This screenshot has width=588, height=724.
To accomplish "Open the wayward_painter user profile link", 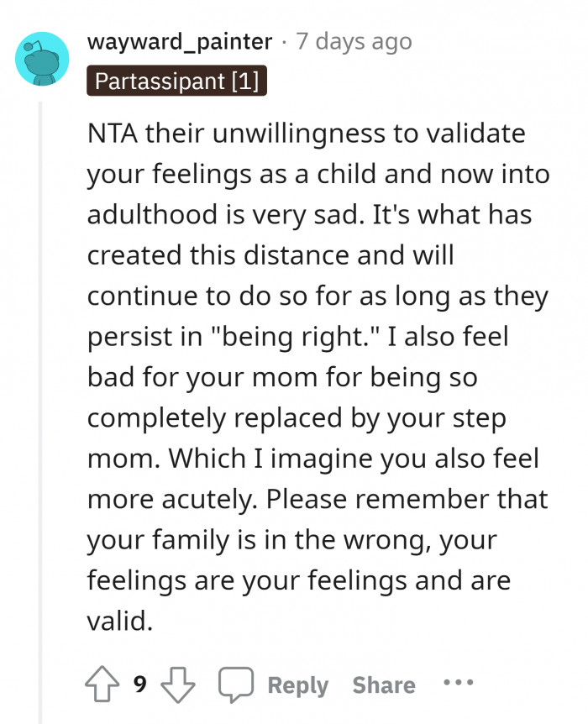I will pos(181,41).
